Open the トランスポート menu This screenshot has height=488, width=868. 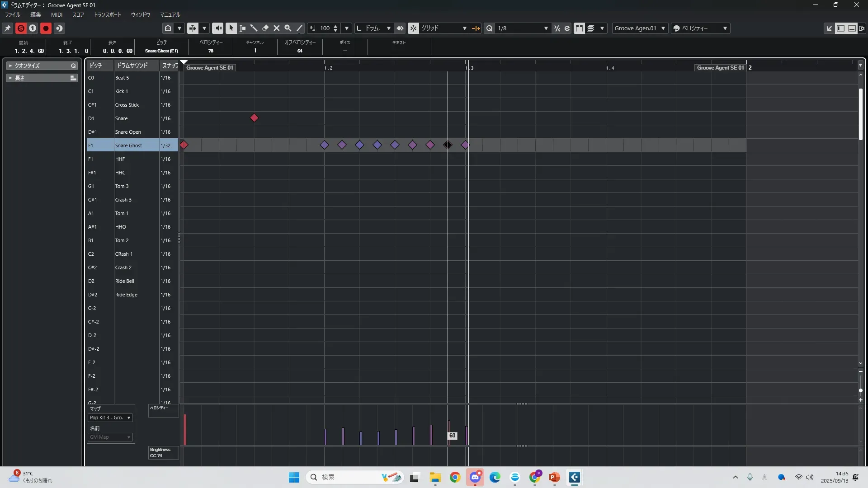pyautogui.click(x=108, y=14)
